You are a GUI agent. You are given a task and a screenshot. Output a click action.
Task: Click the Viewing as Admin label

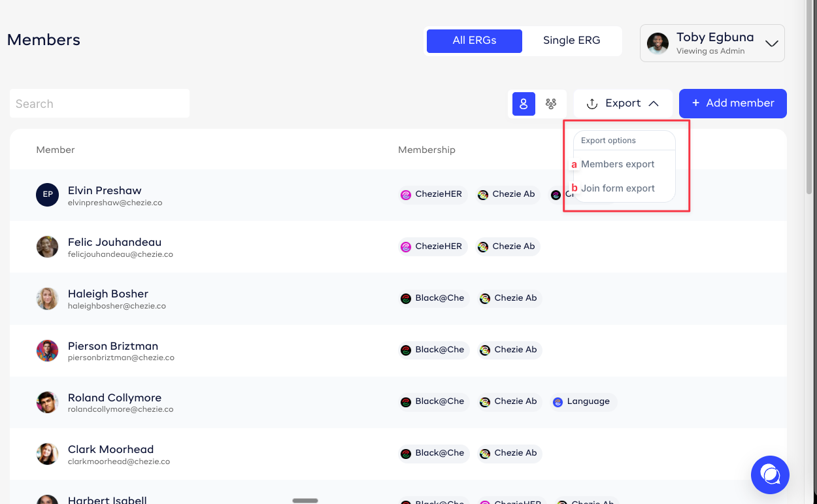tap(710, 51)
